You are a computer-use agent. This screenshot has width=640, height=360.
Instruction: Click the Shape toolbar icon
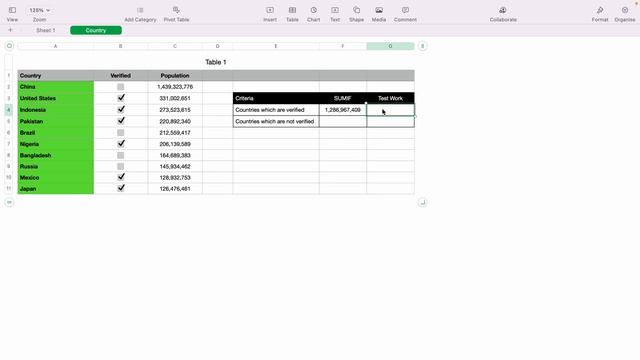point(356,10)
